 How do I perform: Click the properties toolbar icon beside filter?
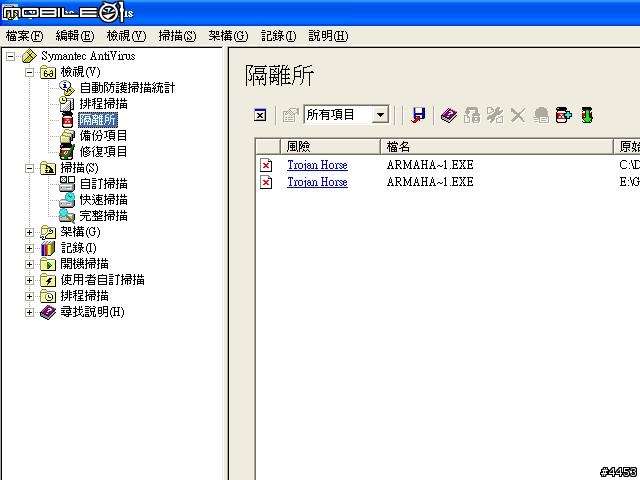290,115
